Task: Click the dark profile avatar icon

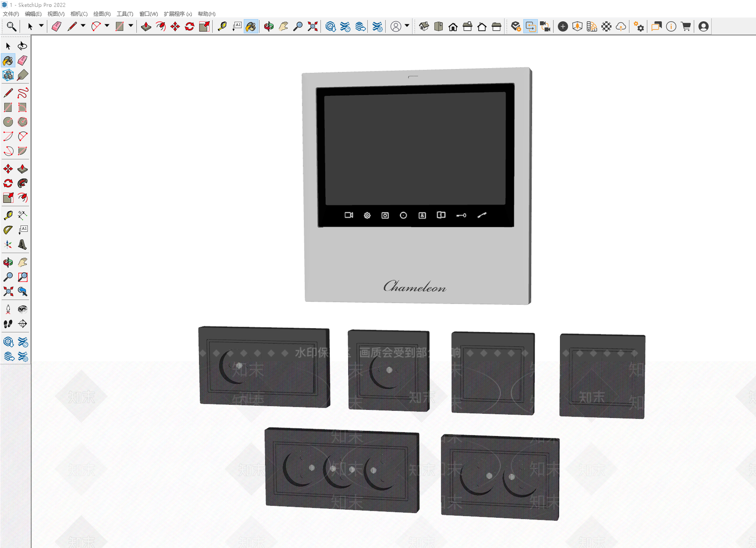Action: point(704,26)
